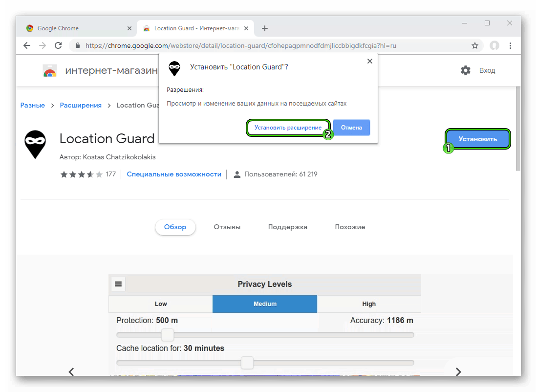The height and width of the screenshot is (392, 537).
Task: Click the user count person icon
Action: (x=236, y=174)
